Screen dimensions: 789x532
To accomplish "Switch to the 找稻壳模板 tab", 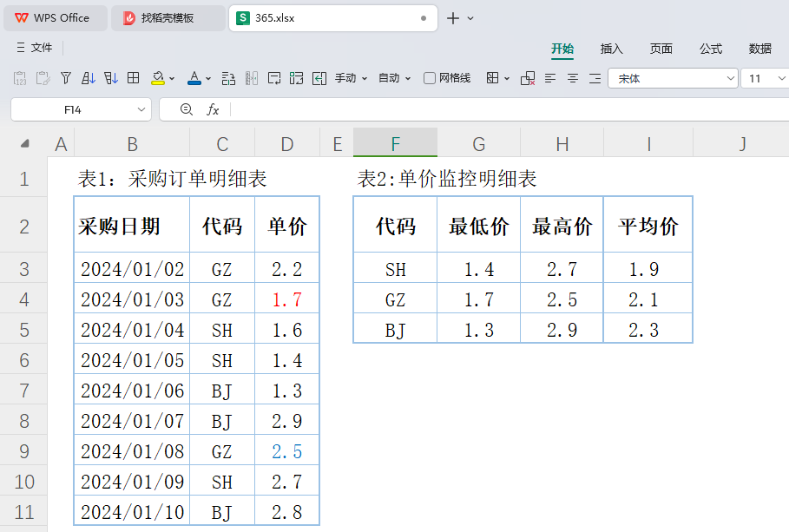I will (168, 18).
